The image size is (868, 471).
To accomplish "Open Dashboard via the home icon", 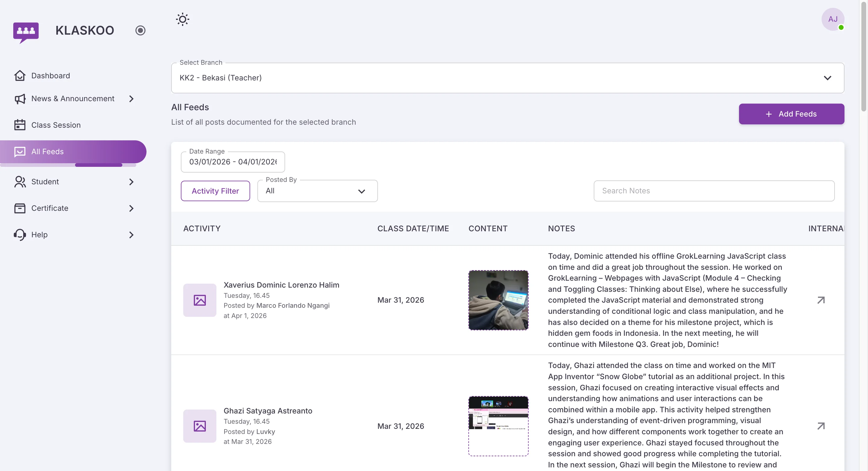I will (20, 75).
